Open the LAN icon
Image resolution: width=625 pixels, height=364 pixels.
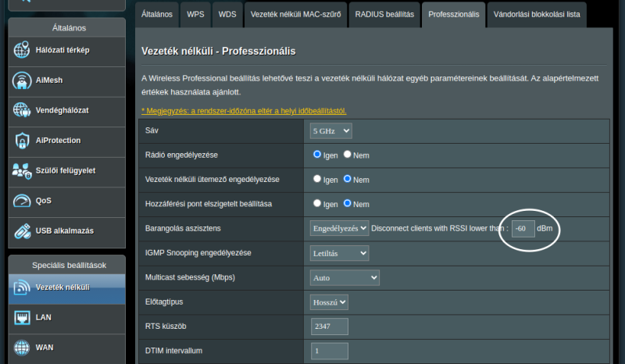[x=22, y=317]
